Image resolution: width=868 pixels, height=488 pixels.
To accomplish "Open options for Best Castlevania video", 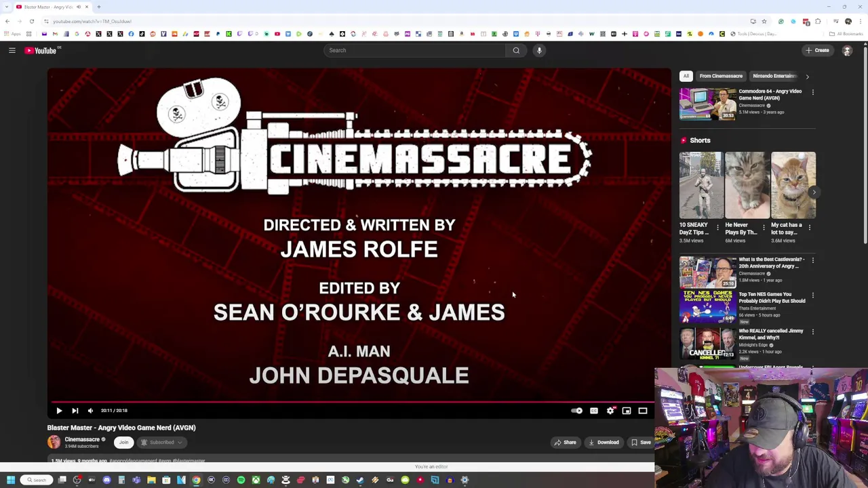I will (x=813, y=260).
